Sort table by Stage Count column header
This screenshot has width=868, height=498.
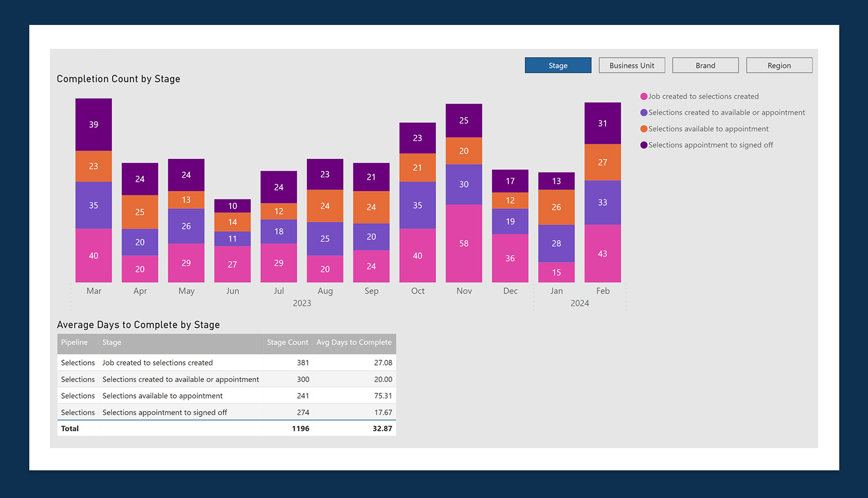pos(287,342)
